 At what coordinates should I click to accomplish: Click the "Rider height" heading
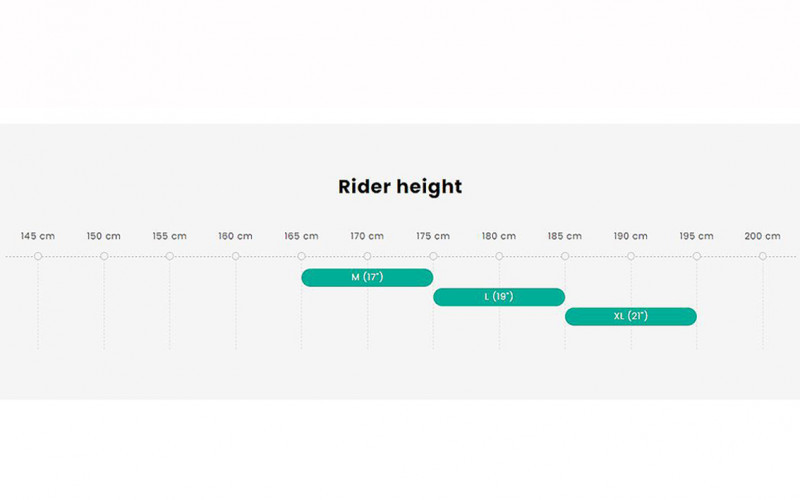(x=400, y=187)
